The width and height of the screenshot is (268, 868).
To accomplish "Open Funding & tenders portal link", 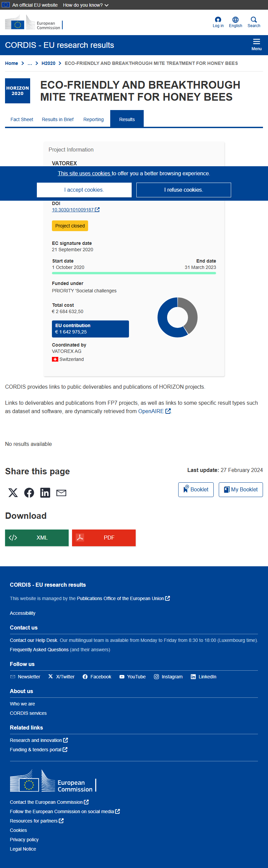I will [x=39, y=749].
